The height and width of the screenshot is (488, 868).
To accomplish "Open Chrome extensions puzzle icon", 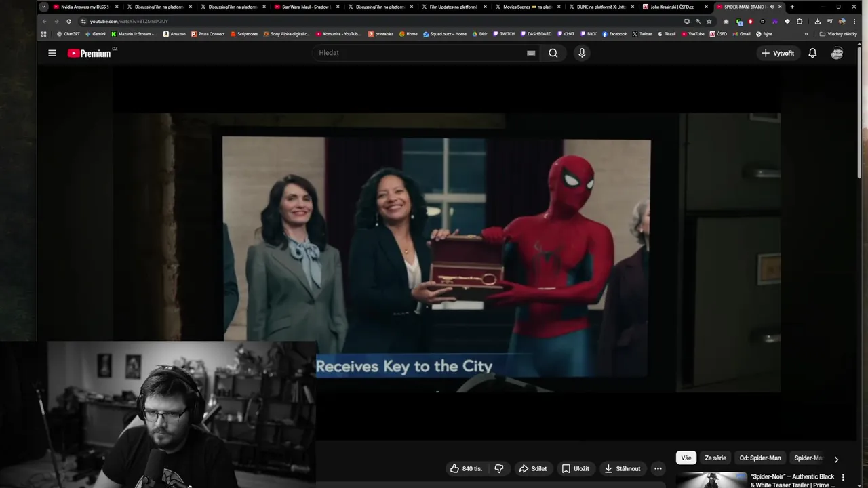I will [x=800, y=21].
